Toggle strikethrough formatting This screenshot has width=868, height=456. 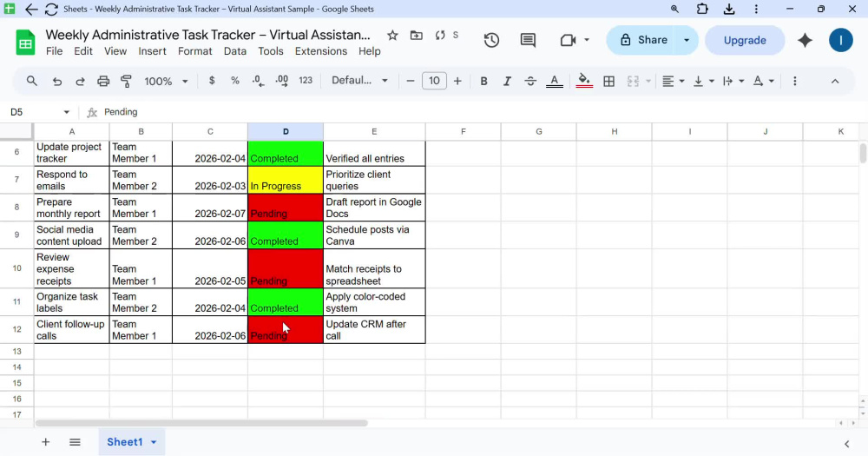coord(530,81)
